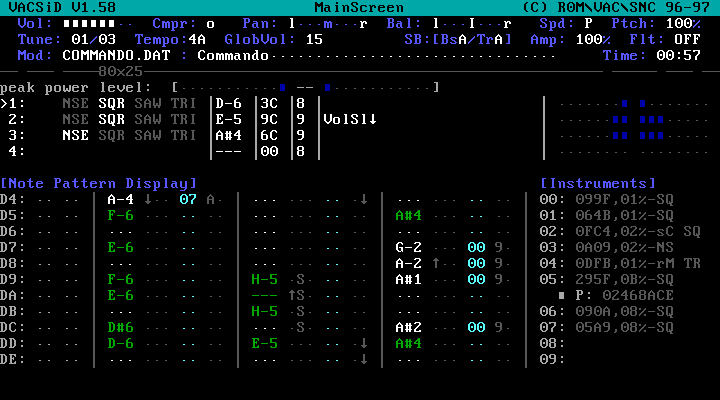
Task: Select green A#4 in row D5
Action: (x=408, y=215)
